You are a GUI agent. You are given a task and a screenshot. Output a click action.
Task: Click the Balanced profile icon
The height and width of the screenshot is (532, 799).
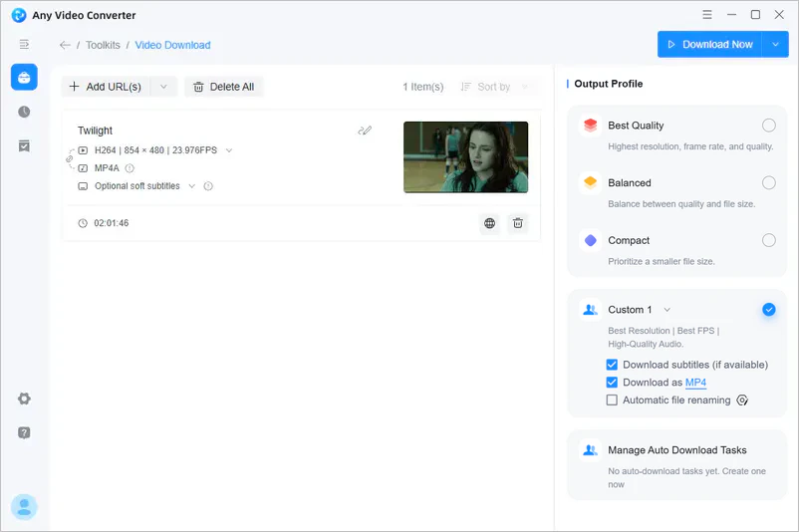point(590,182)
